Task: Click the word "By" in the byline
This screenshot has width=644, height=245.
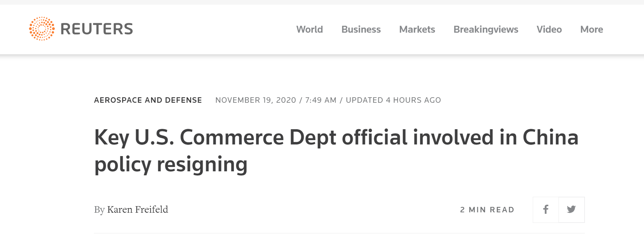Action: click(99, 210)
